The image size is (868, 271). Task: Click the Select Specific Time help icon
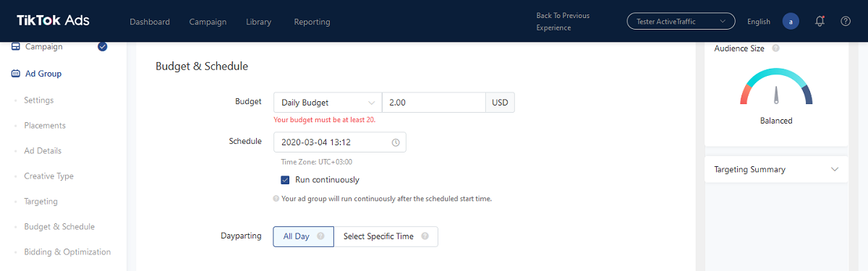[425, 236]
